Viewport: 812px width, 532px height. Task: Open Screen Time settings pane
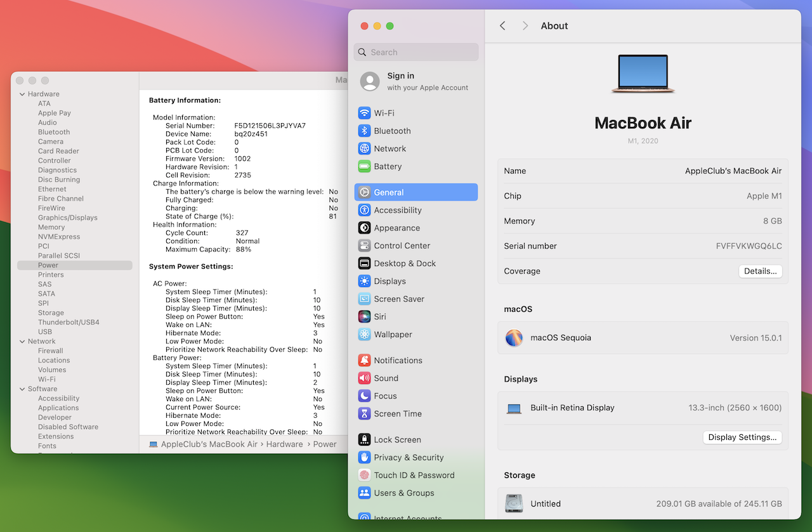[416, 414]
